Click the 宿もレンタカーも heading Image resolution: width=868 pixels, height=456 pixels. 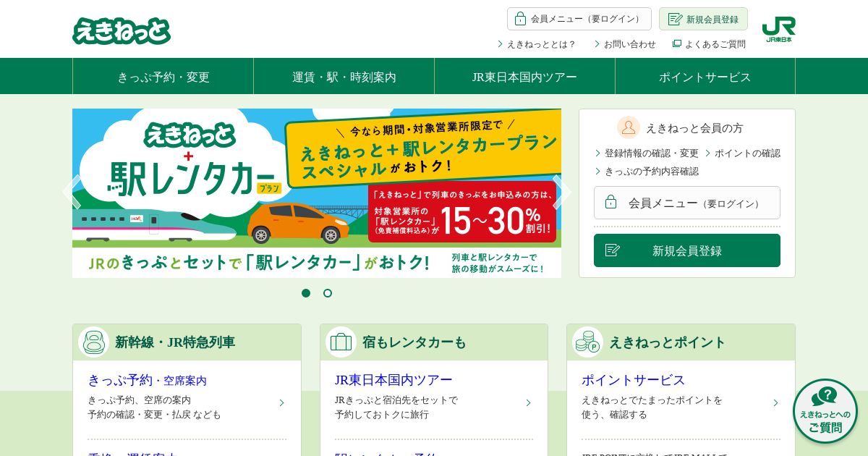coord(414,342)
